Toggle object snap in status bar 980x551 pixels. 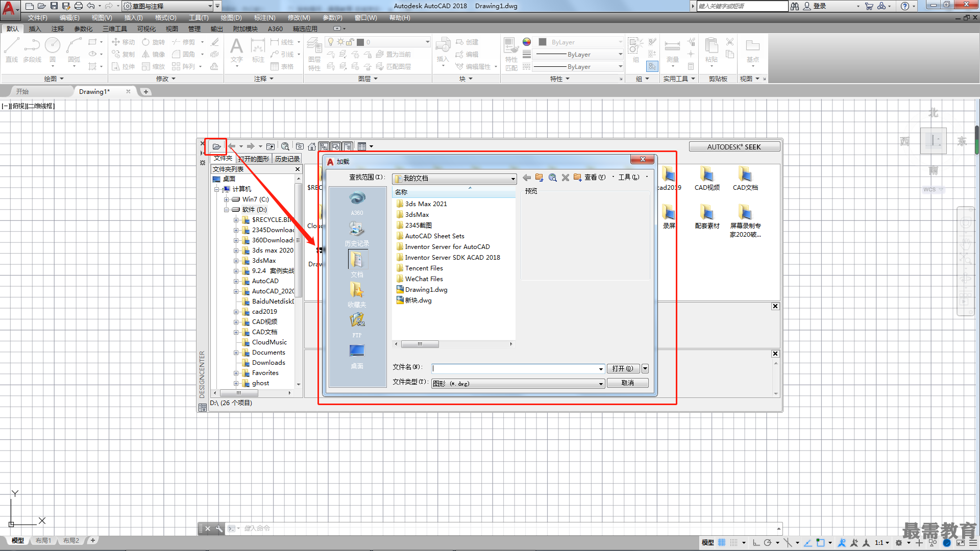tap(820, 543)
